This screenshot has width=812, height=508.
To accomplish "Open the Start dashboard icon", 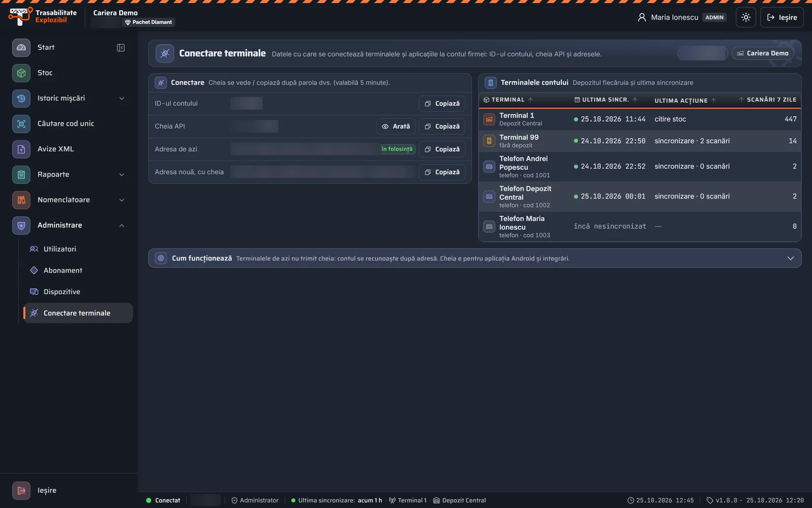I will point(21,47).
